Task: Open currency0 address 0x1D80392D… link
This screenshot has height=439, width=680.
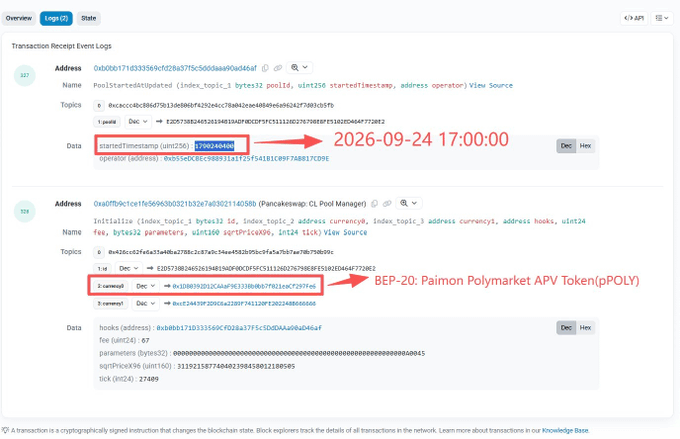Action: coord(244,286)
